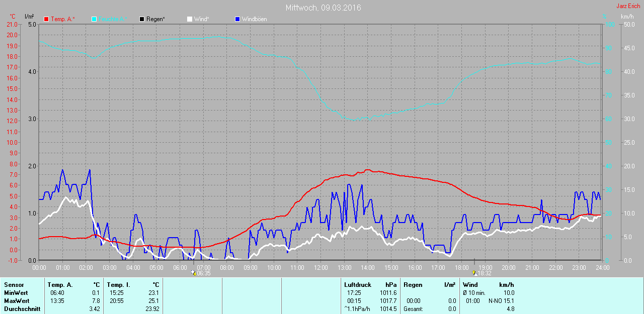The image size is (644, 314).
Task: Click the 06:00 time axis label
Action: point(180,268)
